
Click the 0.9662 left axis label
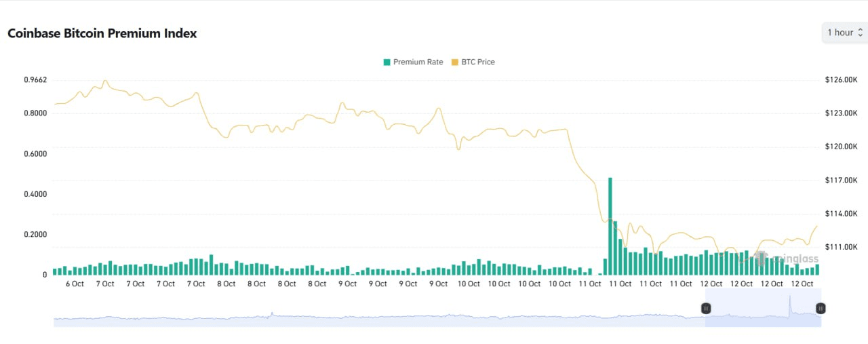coord(35,79)
